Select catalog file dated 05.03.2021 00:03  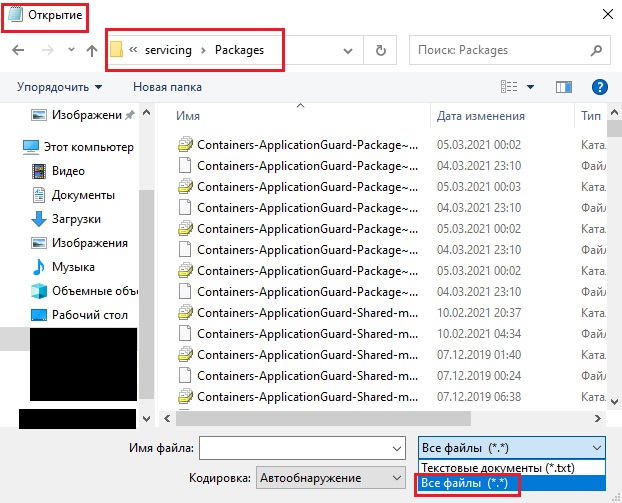391,187
